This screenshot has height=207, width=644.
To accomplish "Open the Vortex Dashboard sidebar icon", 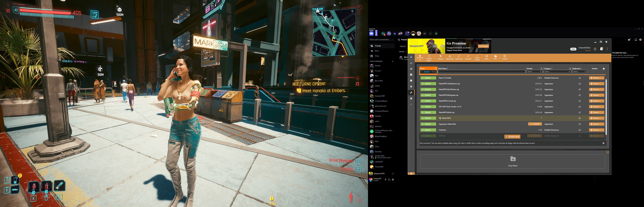I will coord(411,57).
